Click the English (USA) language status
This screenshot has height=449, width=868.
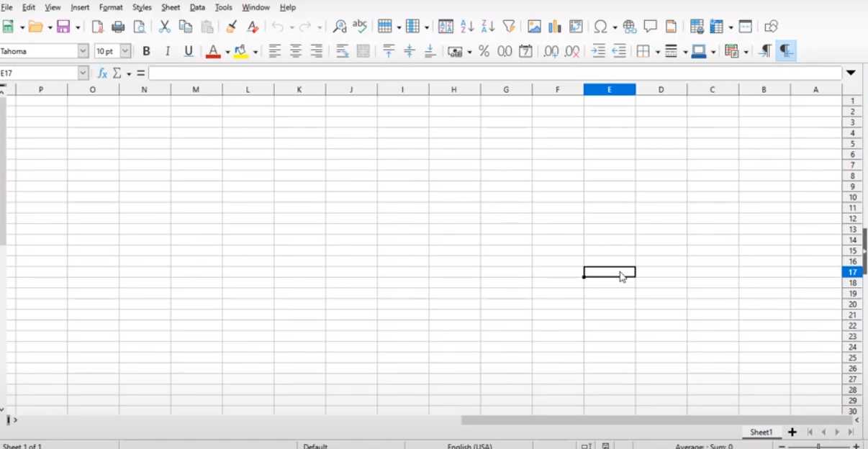pyautogui.click(x=469, y=446)
